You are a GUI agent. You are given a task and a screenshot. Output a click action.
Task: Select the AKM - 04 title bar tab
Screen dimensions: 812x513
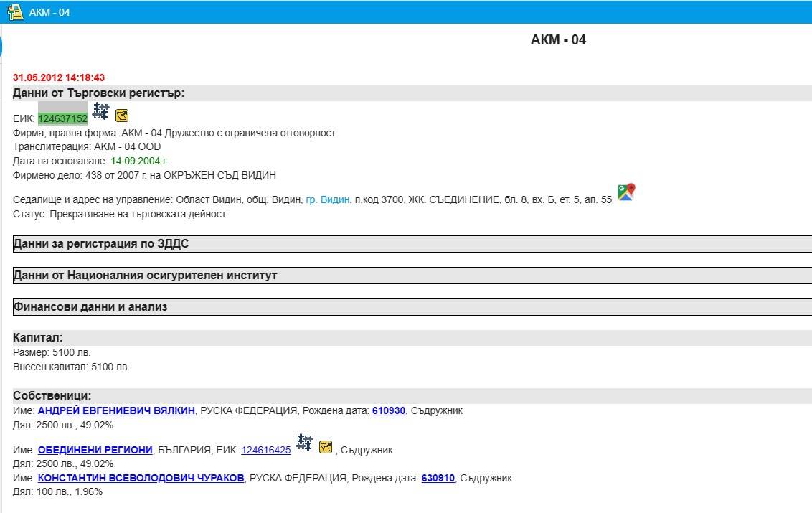49,12
